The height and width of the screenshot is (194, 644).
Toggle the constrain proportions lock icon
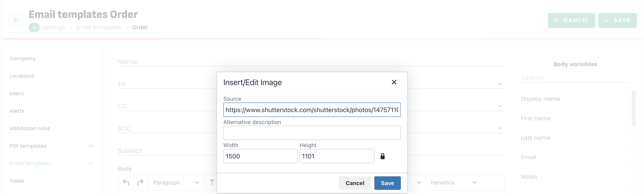(x=382, y=156)
